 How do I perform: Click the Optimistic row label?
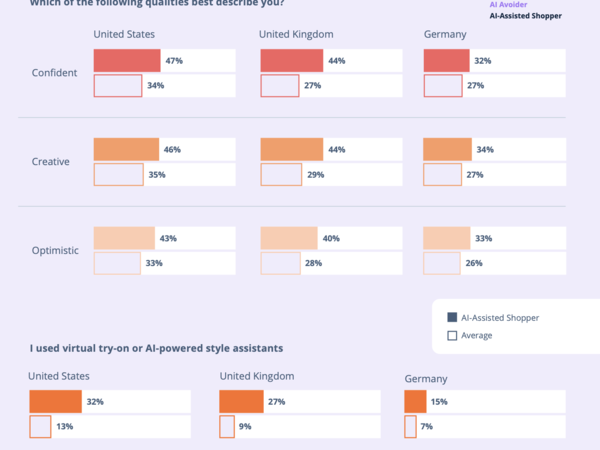(x=54, y=250)
